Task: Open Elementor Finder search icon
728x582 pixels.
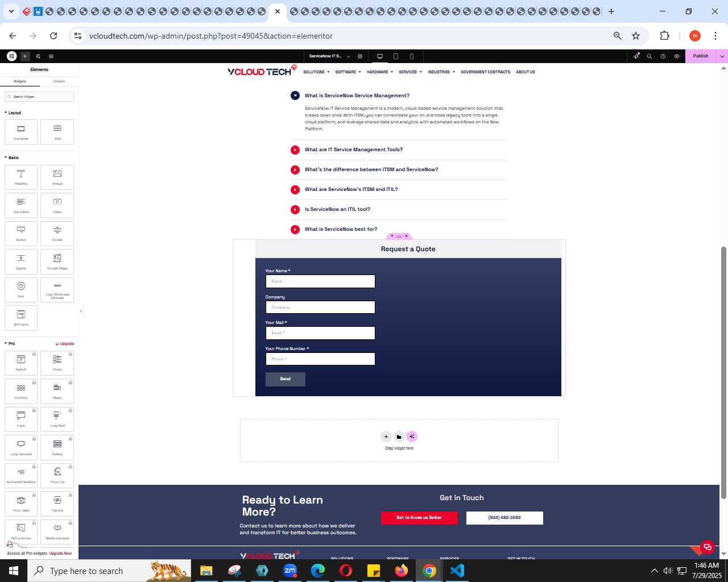Action: point(650,56)
